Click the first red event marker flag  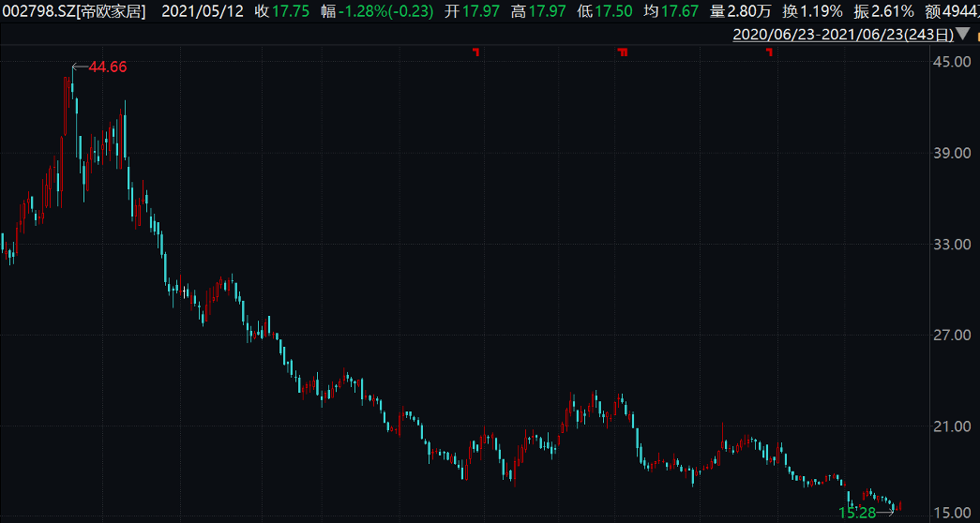click(476, 52)
